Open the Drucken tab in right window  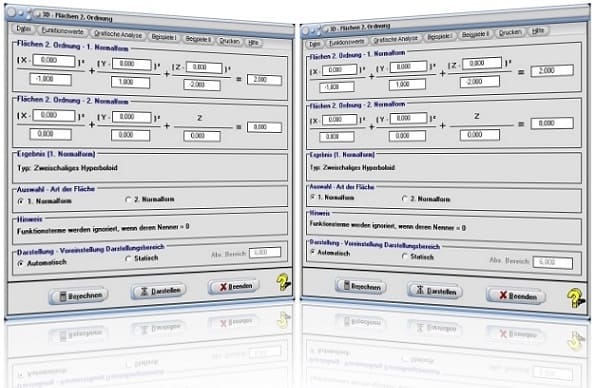[x=510, y=33]
